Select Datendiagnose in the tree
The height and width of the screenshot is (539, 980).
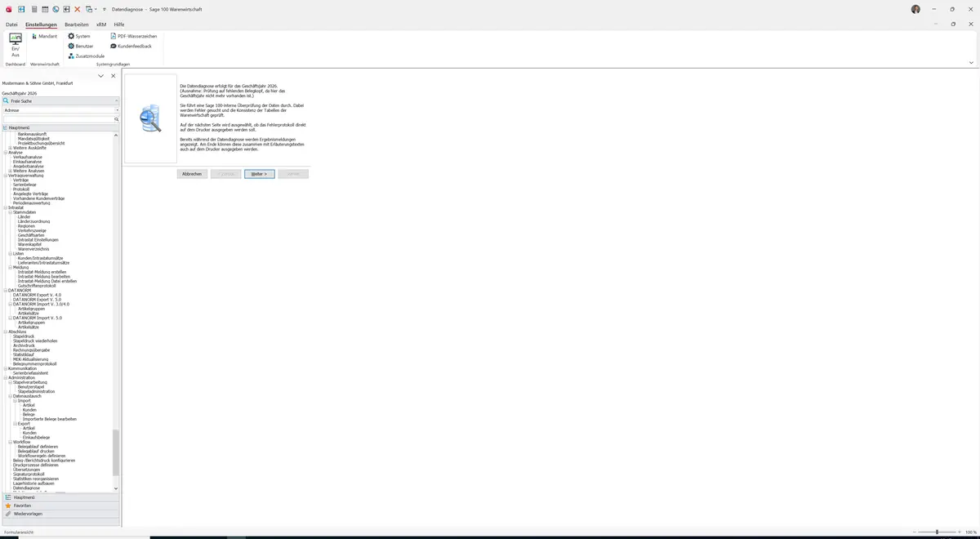(x=26, y=488)
